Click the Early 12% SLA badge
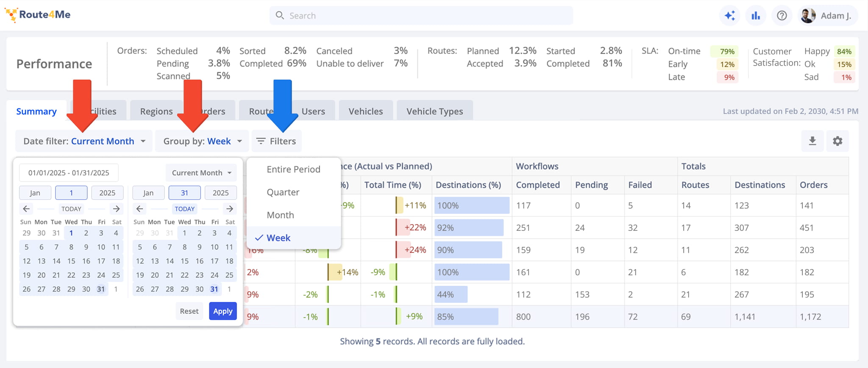This screenshot has width=868, height=368. click(727, 64)
